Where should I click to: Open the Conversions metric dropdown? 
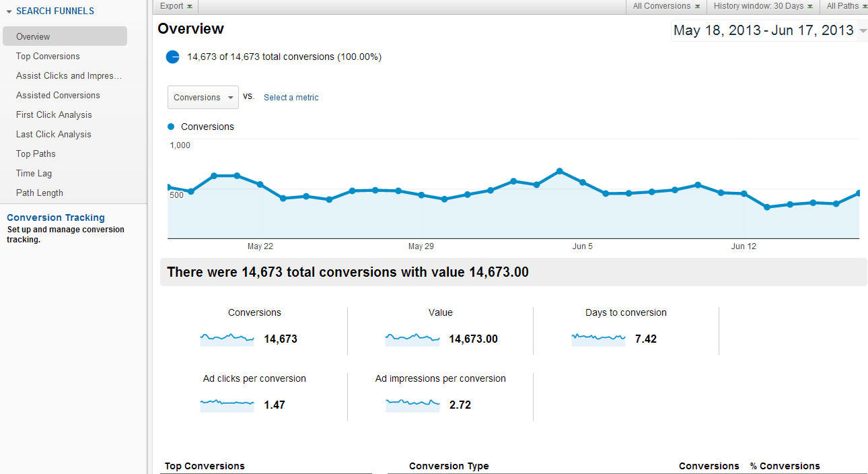(x=203, y=97)
